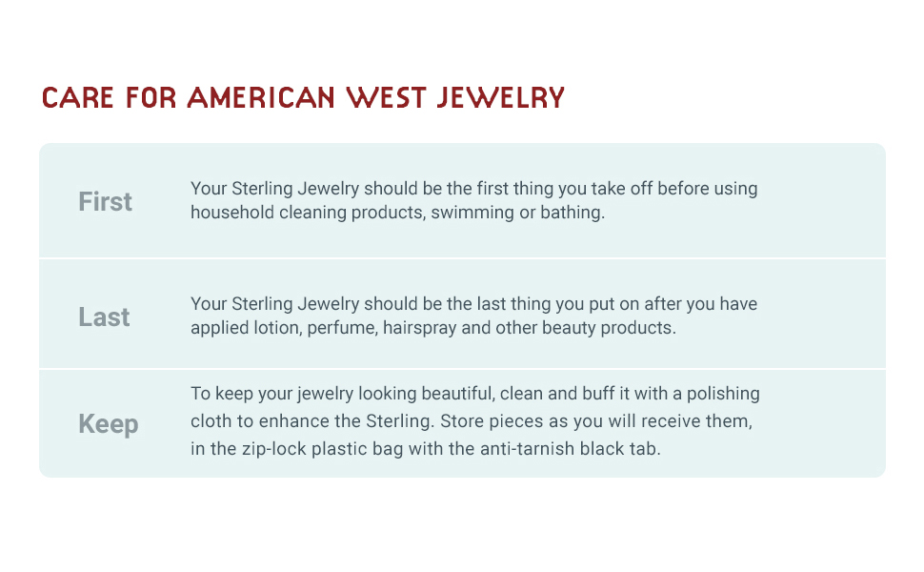Click the line starting "household cleaning products"
Screen dimensions: 924x572
397,213
